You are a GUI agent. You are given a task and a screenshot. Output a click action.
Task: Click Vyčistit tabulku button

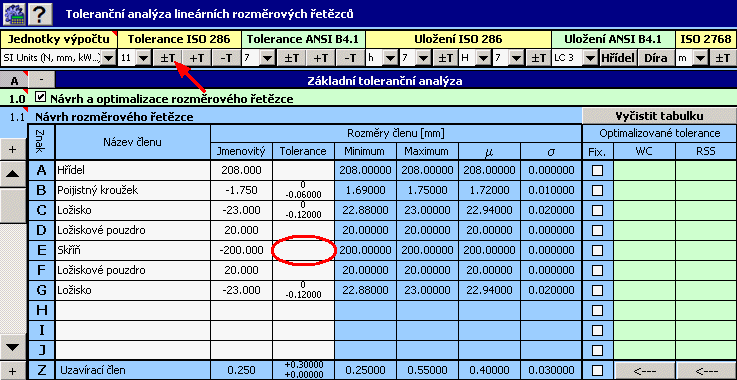click(x=659, y=115)
